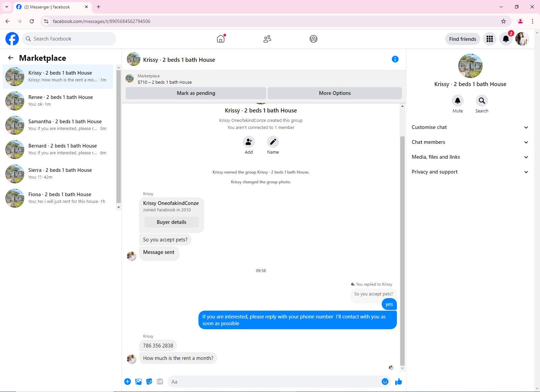Go back in the browser
Image resolution: width=540 pixels, height=392 pixels.
click(x=7, y=21)
